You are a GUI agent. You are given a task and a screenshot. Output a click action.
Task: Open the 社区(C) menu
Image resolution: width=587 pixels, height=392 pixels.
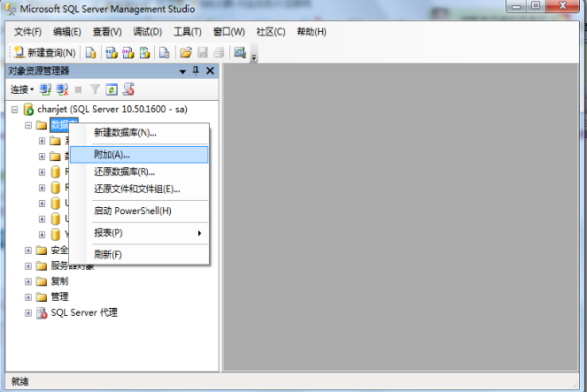click(271, 32)
